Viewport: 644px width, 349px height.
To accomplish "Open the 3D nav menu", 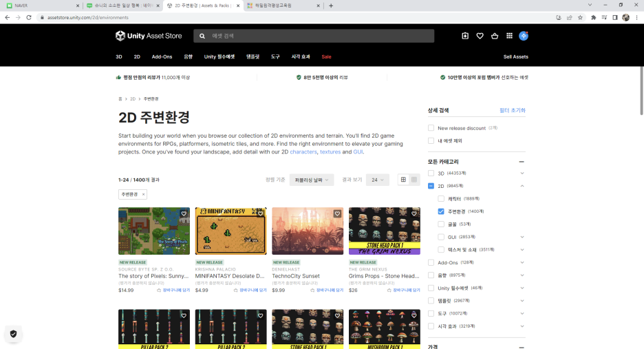I will point(119,56).
